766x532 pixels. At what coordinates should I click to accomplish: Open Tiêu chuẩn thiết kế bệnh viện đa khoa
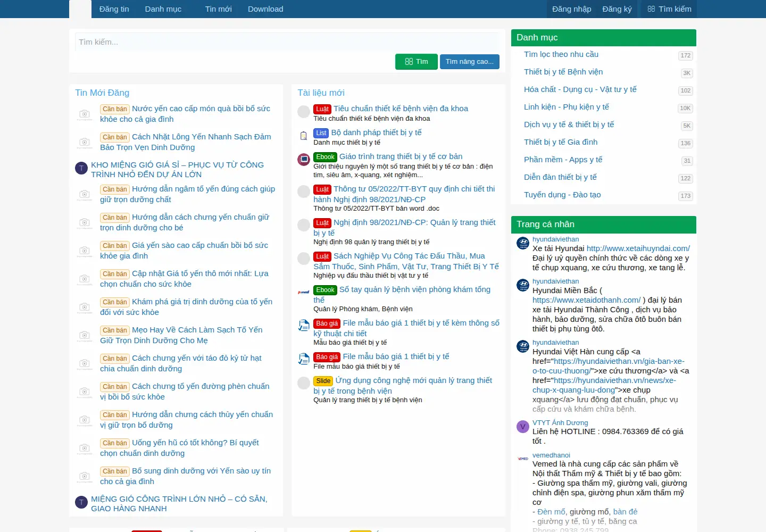pyautogui.click(x=401, y=109)
